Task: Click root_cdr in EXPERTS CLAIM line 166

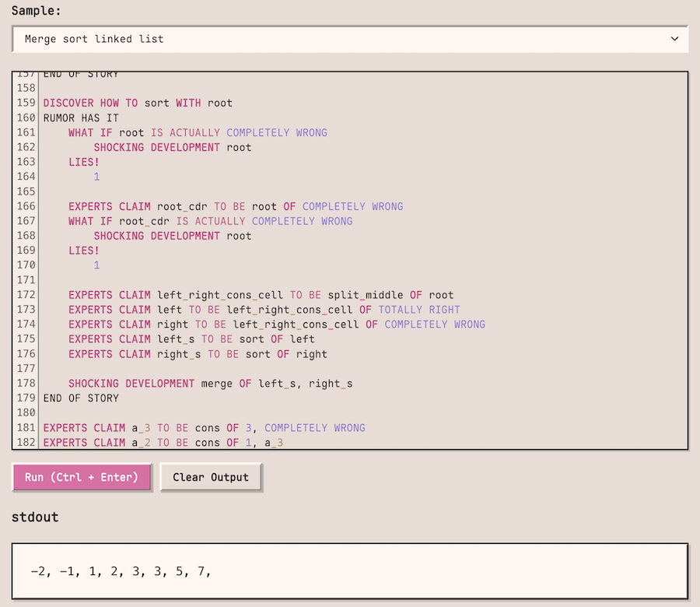Action: [x=182, y=206]
